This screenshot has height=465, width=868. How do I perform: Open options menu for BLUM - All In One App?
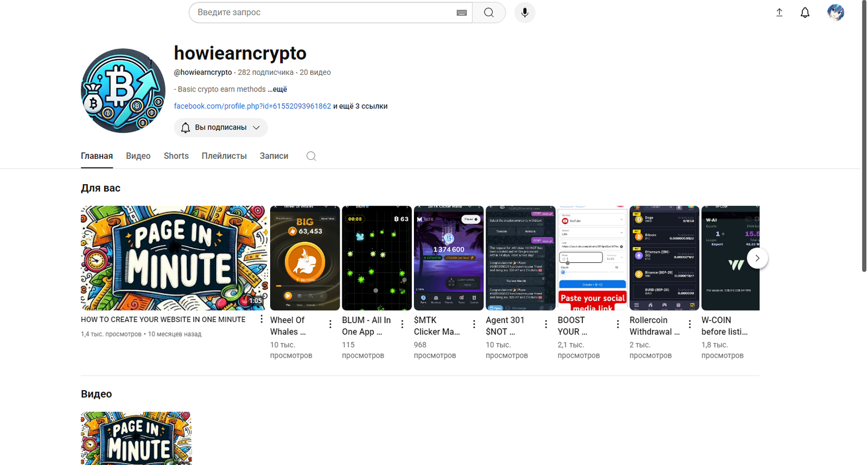coord(402,324)
